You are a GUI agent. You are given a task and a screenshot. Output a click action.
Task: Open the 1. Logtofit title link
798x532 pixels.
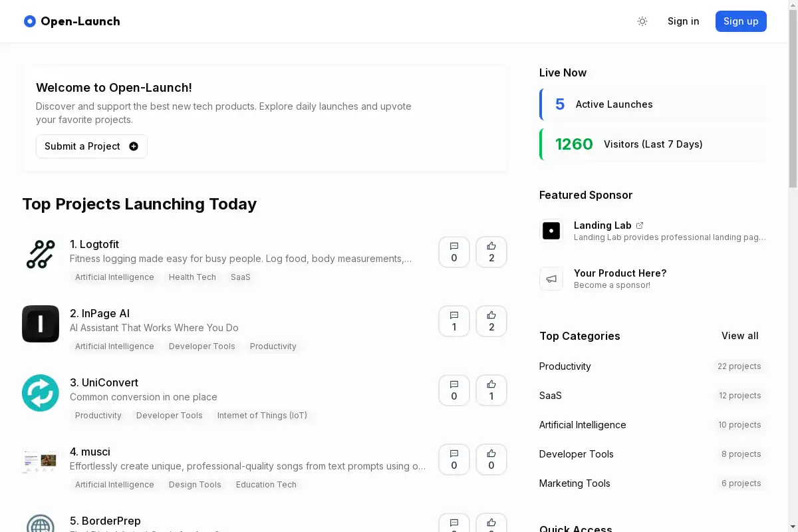[94, 244]
